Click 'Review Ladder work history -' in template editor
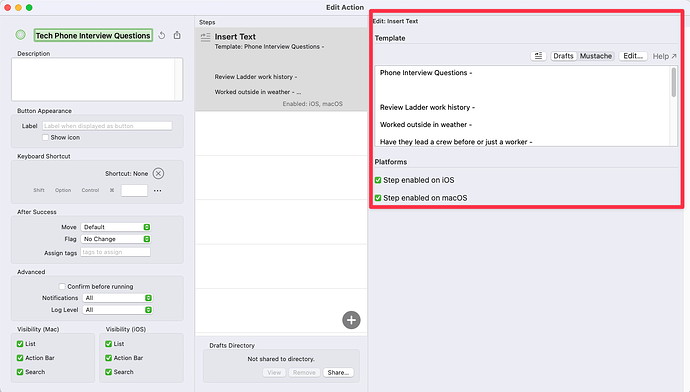This screenshot has height=392, width=690. coord(427,107)
